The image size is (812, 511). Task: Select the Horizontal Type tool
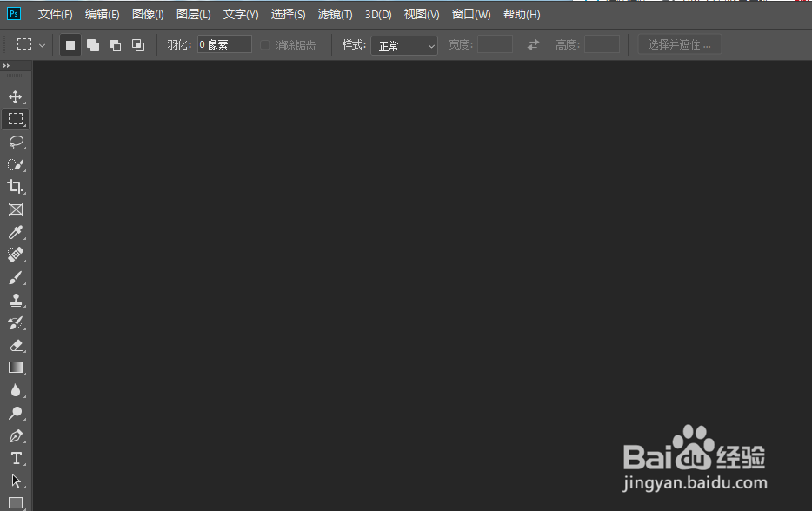tap(16, 459)
